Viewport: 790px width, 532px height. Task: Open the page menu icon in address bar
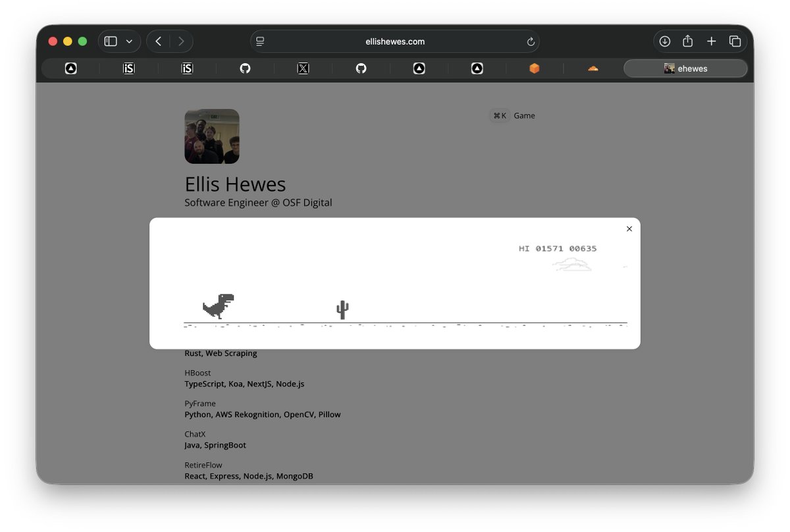click(260, 41)
